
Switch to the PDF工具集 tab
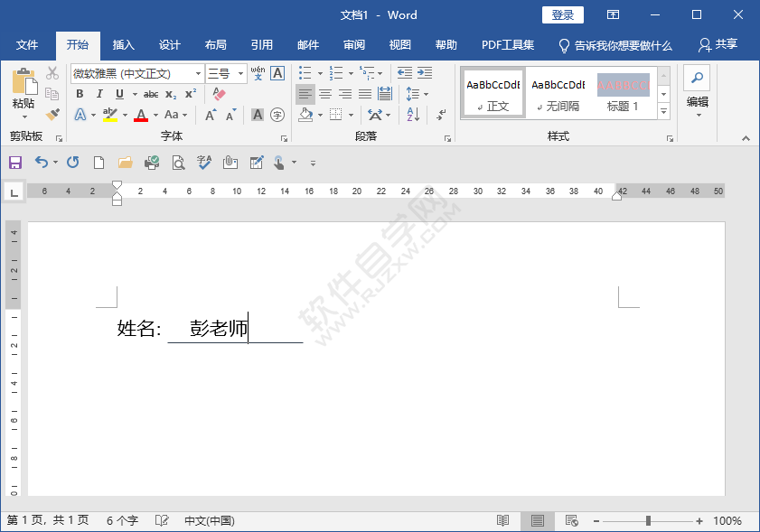(x=508, y=45)
